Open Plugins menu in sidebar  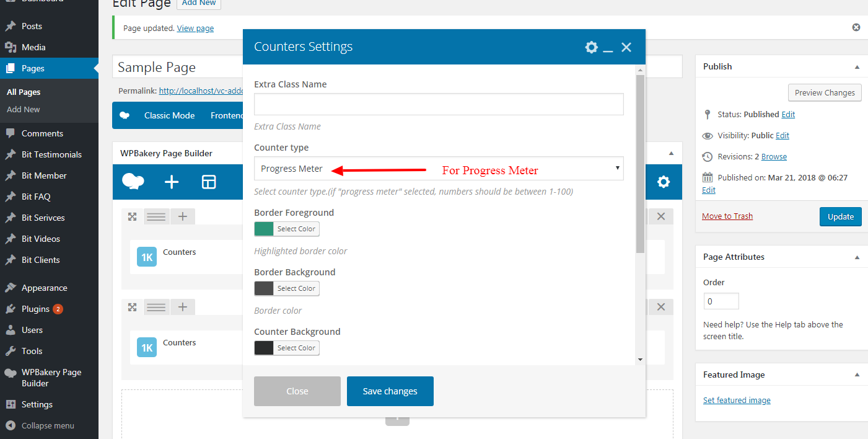(x=35, y=309)
